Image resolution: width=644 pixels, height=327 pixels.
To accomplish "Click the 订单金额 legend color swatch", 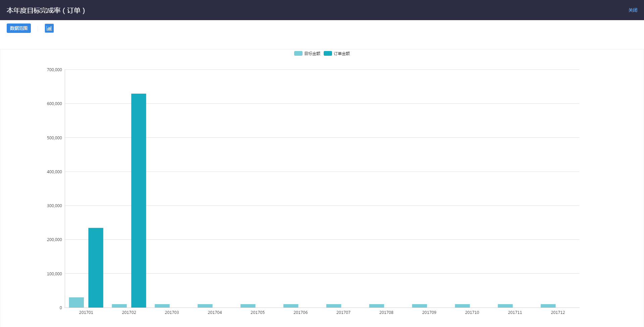I will coord(328,53).
